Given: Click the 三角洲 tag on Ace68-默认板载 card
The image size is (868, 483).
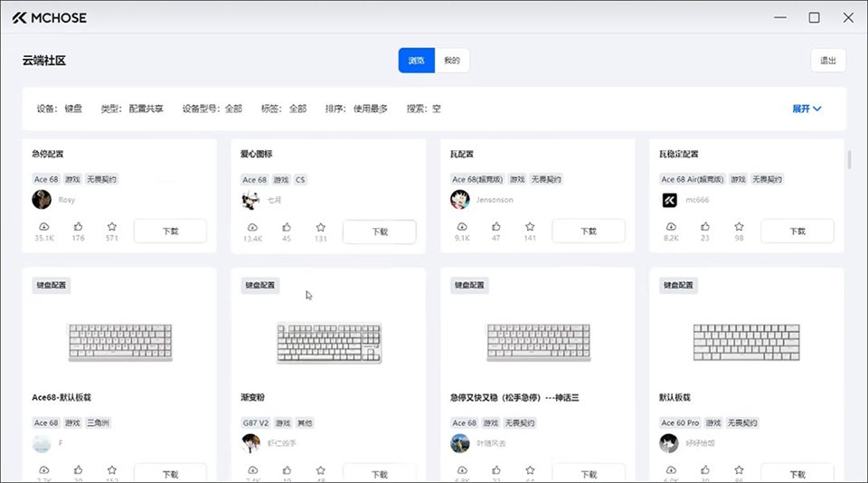Looking at the screenshot, I should pos(98,422).
